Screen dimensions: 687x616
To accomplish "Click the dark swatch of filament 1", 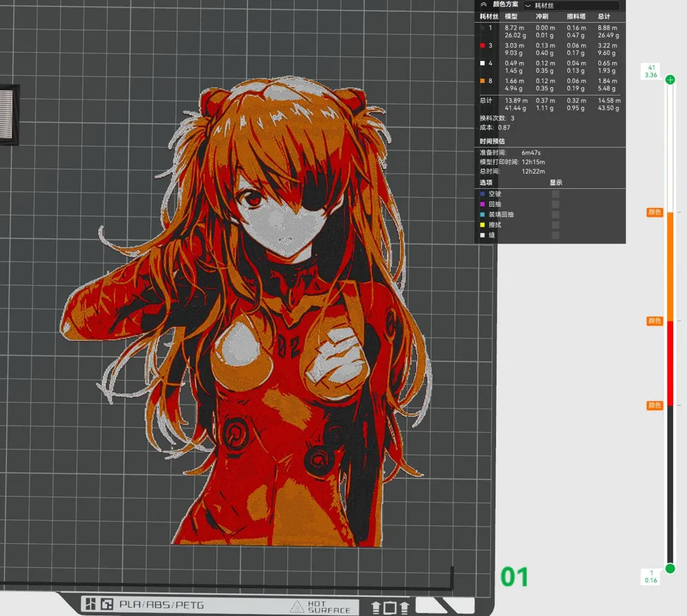I will click(x=482, y=27).
